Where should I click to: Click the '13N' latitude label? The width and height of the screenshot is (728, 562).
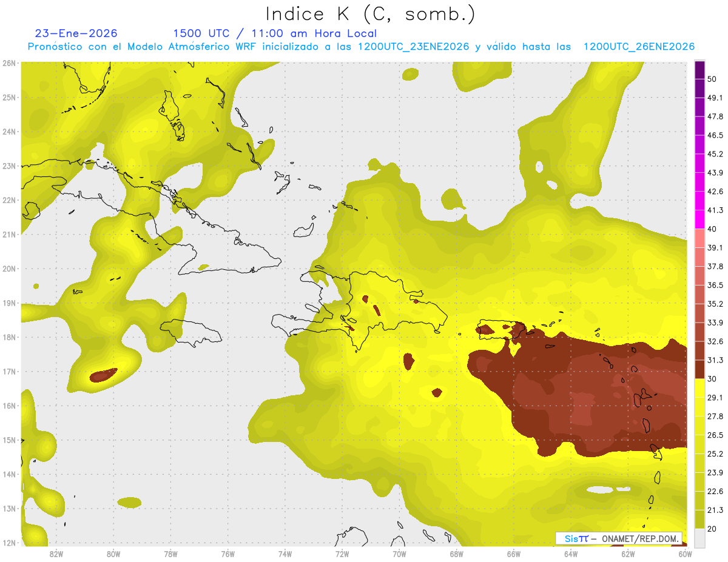(8, 509)
